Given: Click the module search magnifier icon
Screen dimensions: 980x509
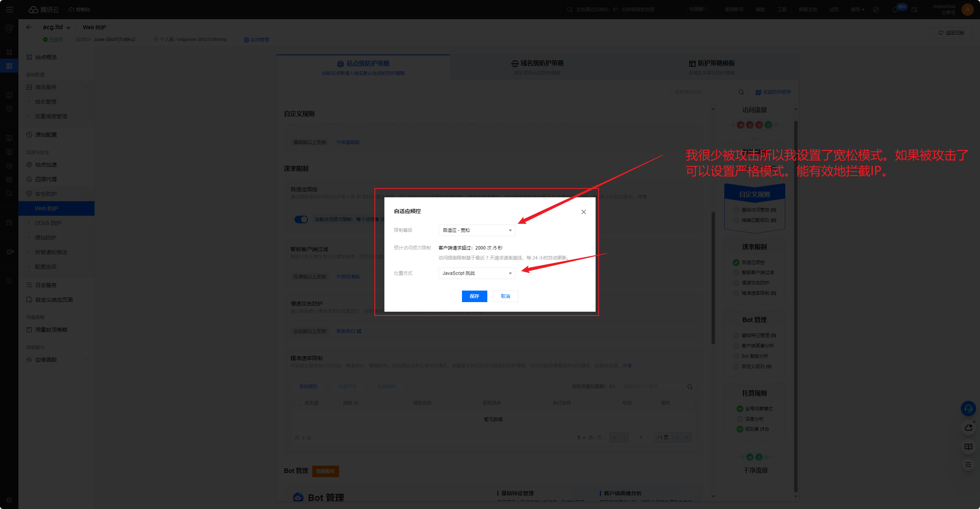Looking at the screenshot, I should pyautogui.click(x=742, y=92).
